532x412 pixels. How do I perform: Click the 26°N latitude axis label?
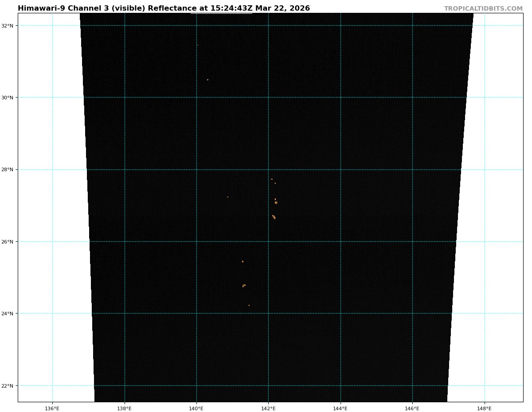coord(7,242)
